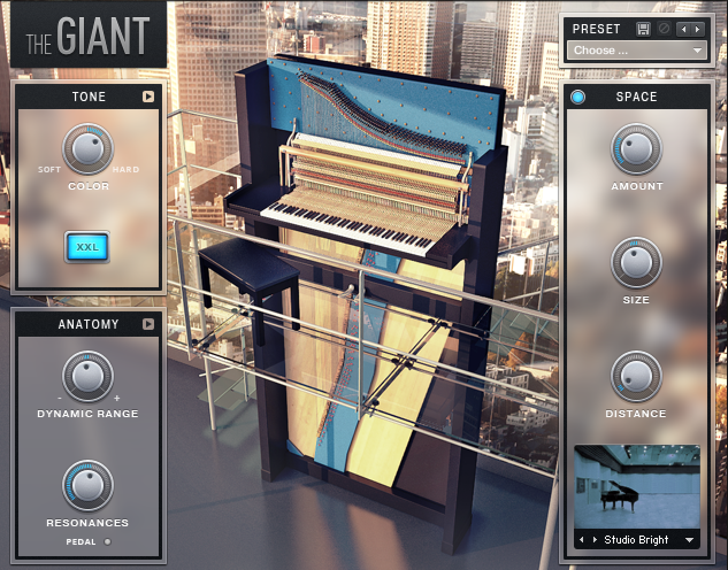Screen dimensions: 728x570
Task: Click the HARD label by the Color knob
Action: click(x=126, y=170)
